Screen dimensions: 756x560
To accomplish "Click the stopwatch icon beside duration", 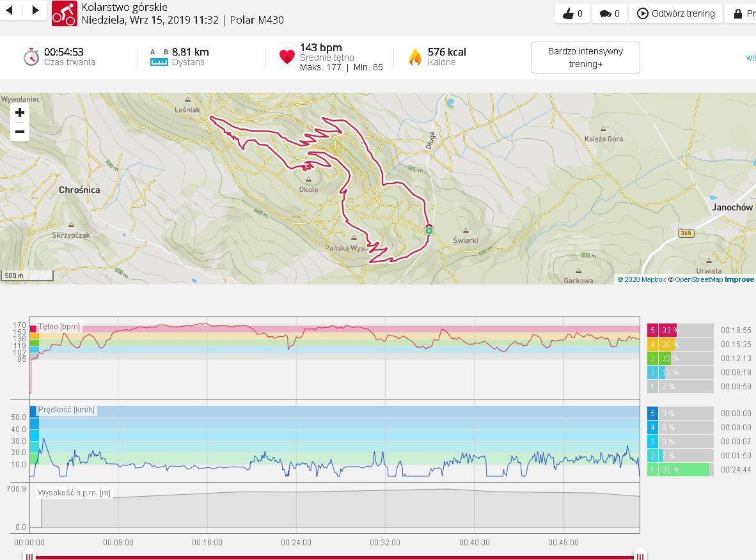I will point(31,57).
